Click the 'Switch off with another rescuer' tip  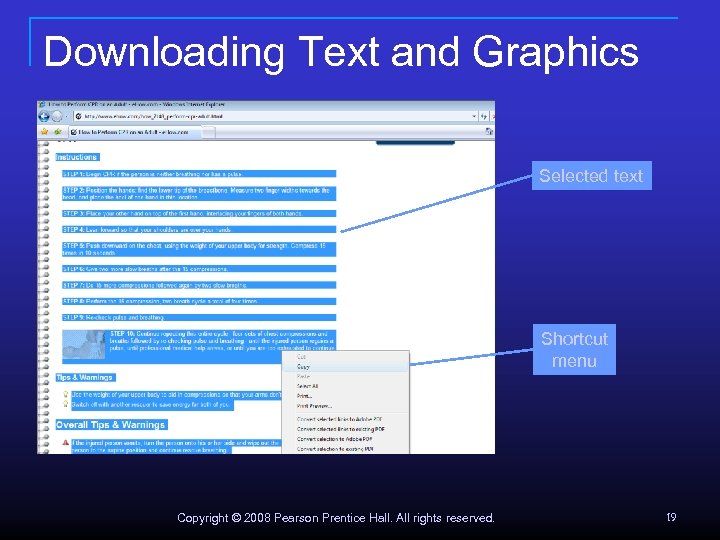click(x=152, y=405)
